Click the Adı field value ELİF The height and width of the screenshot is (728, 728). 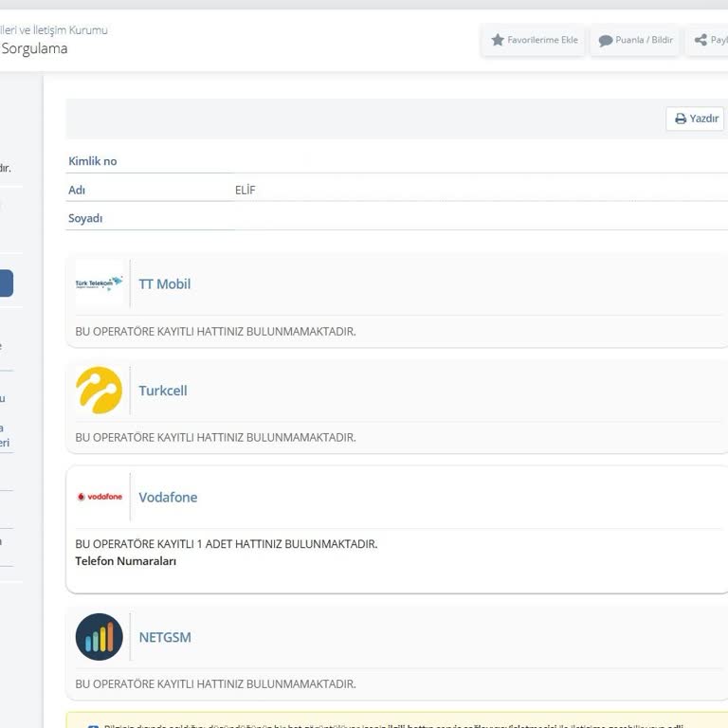pos(246,190)
